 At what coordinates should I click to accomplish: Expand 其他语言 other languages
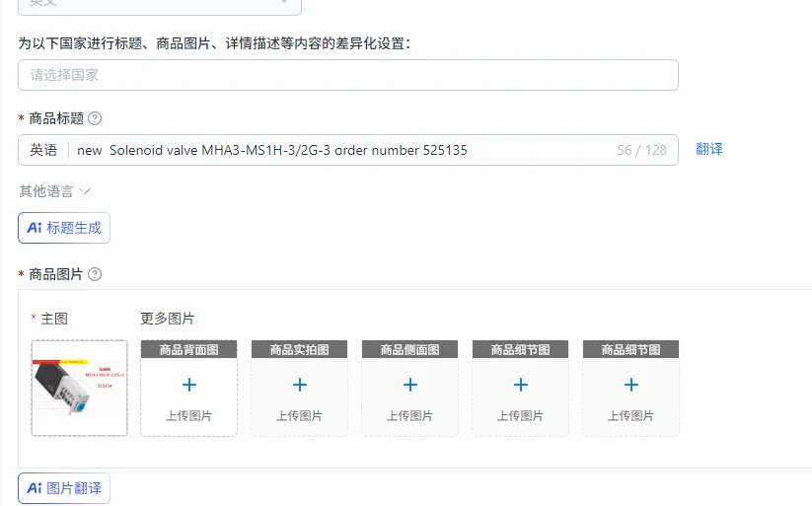(x=54, y=191)
